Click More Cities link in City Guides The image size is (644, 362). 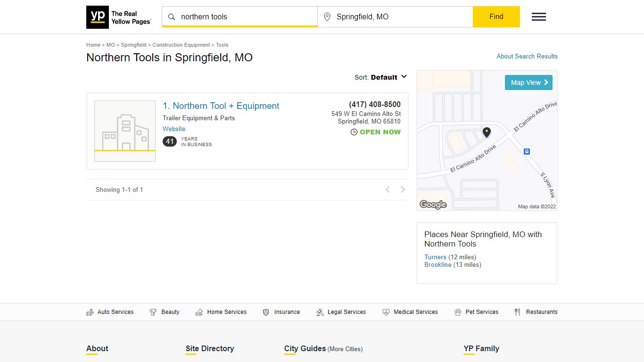tap(345, 349)
